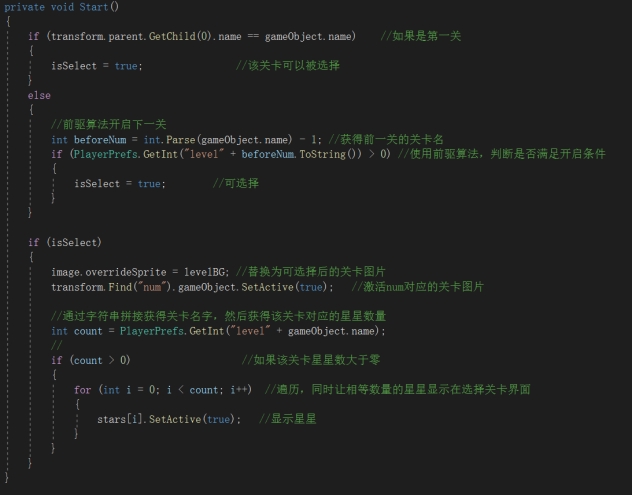Click the 'transform.parent.GetChild(0).name' condition text
Screen dimensions: 632x496
coord(146,36)
